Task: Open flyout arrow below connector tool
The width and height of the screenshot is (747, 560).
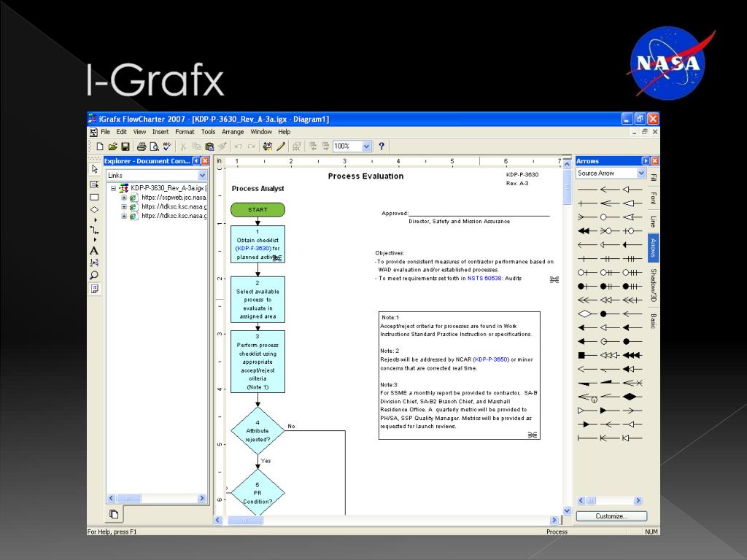Action: click(95, 240)
